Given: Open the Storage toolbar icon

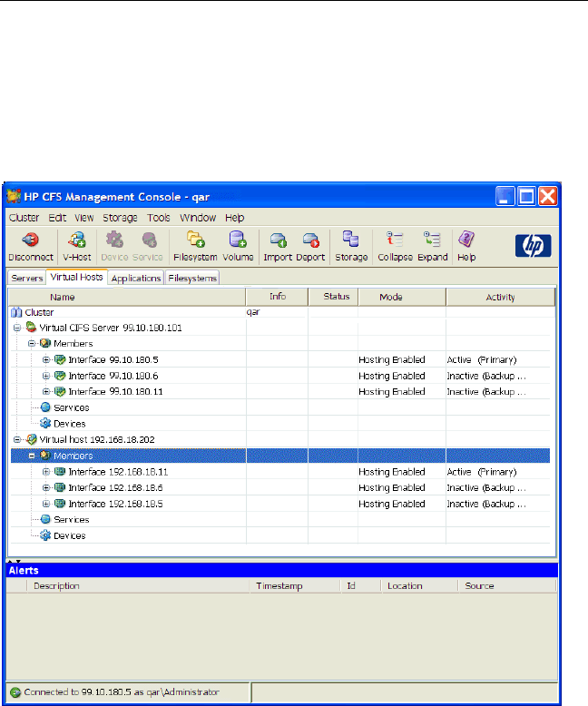Looking at the screenshot, I should point(351,239).
